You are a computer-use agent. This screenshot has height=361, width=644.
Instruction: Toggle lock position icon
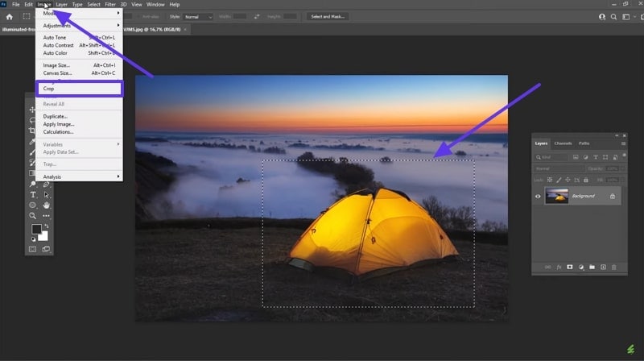click(x=568, y=180)
